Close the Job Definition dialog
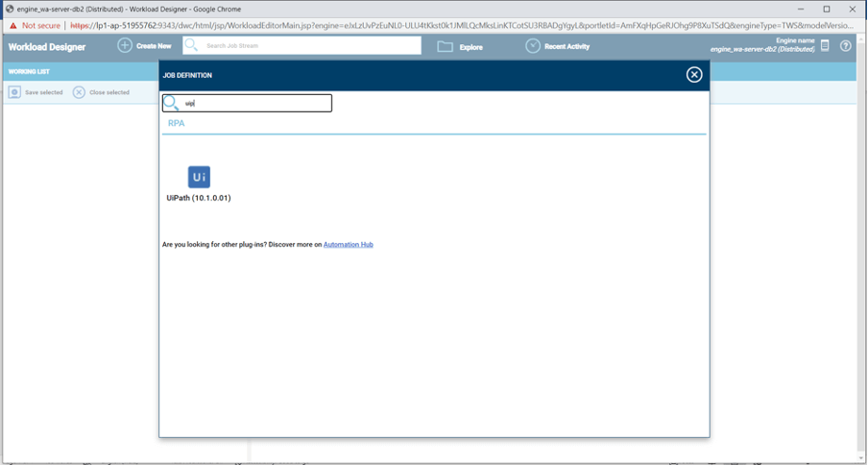This screenshot has height=465, width=868. point(694,75)
